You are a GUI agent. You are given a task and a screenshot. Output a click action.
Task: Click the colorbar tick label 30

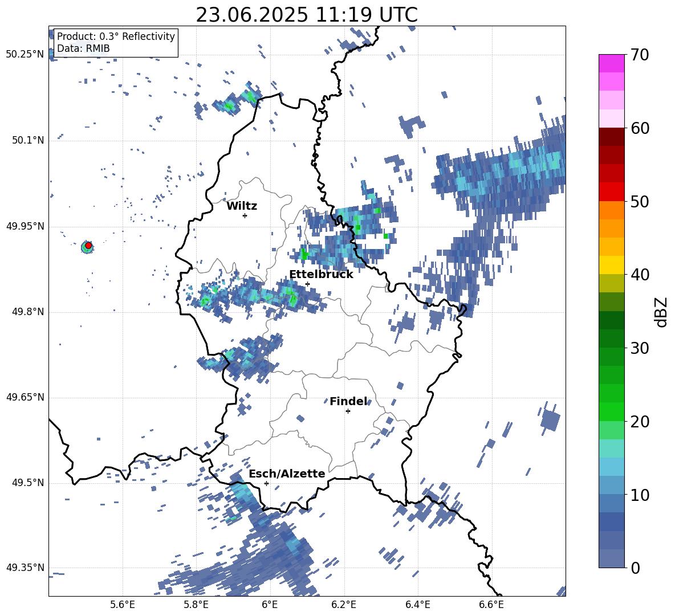coord(639,348)
